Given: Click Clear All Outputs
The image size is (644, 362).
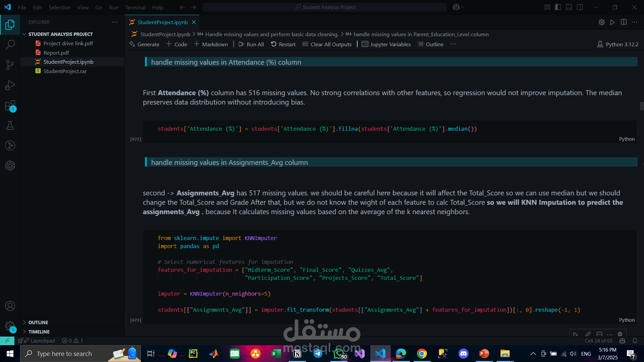Looking at the screenshot, I should pos(327,44).
